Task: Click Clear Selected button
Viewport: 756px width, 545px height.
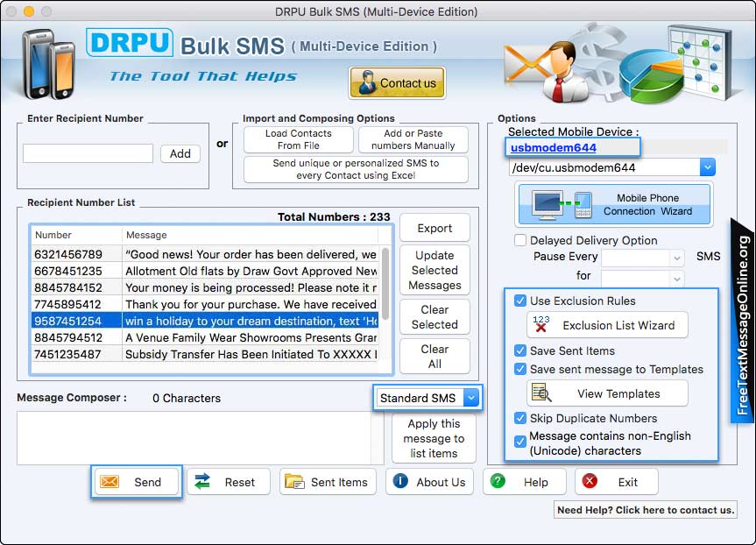Action: pos(435,317)
